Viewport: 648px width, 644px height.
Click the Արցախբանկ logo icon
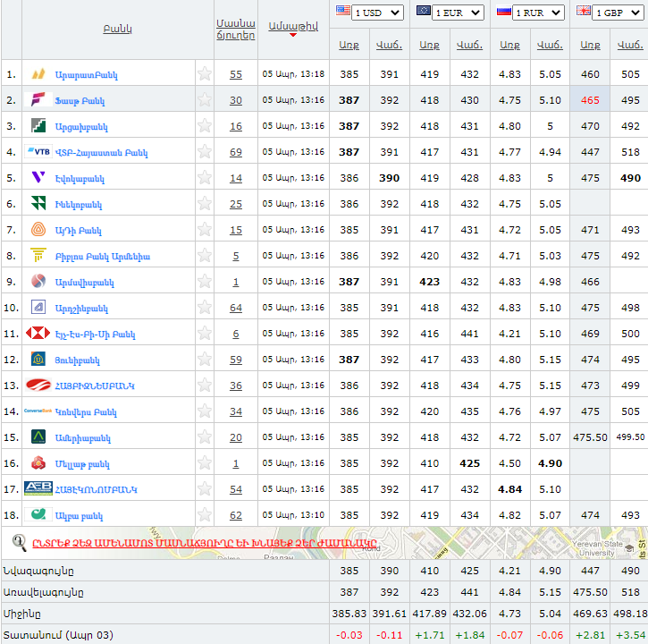coord(38,125)
